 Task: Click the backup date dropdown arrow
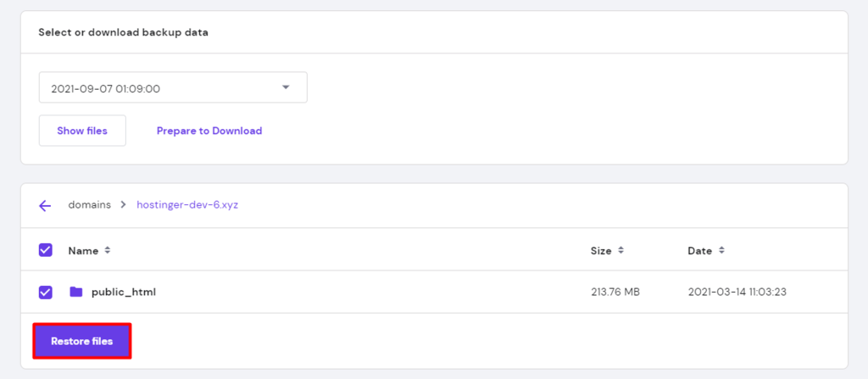tap(286, 87)
